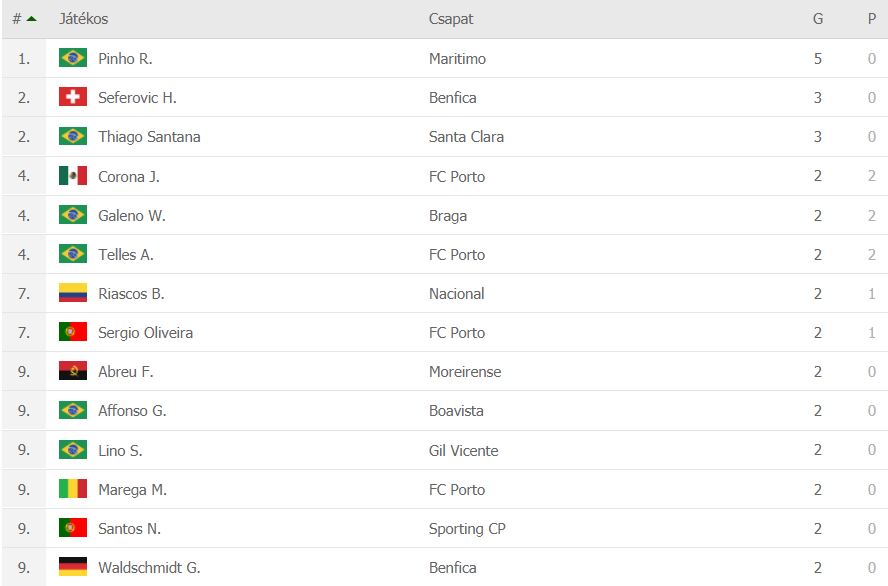Sort by rank using the # arrow

[x=24, y=19]
